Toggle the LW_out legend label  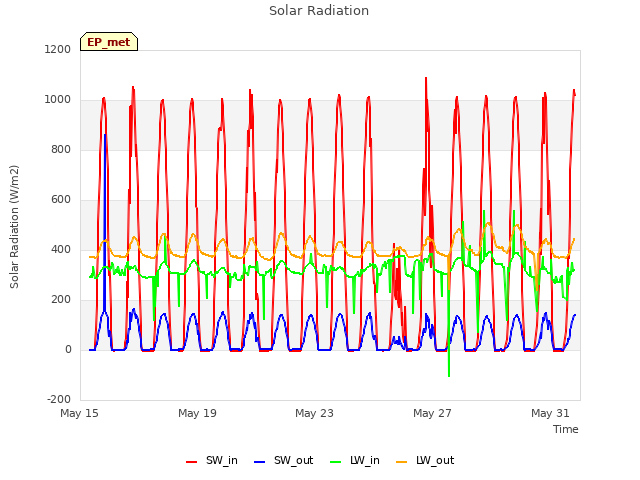point(435,460)
